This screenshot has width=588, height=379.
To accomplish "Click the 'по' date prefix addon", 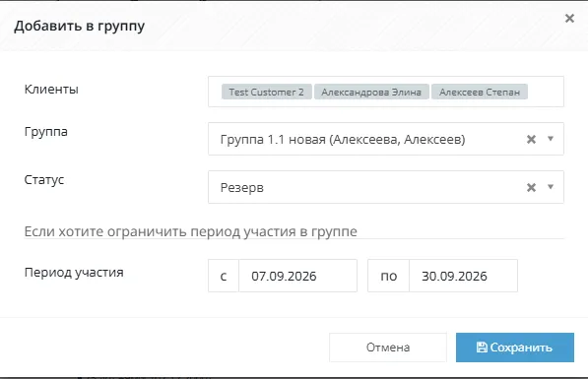I will click(388, 276).
